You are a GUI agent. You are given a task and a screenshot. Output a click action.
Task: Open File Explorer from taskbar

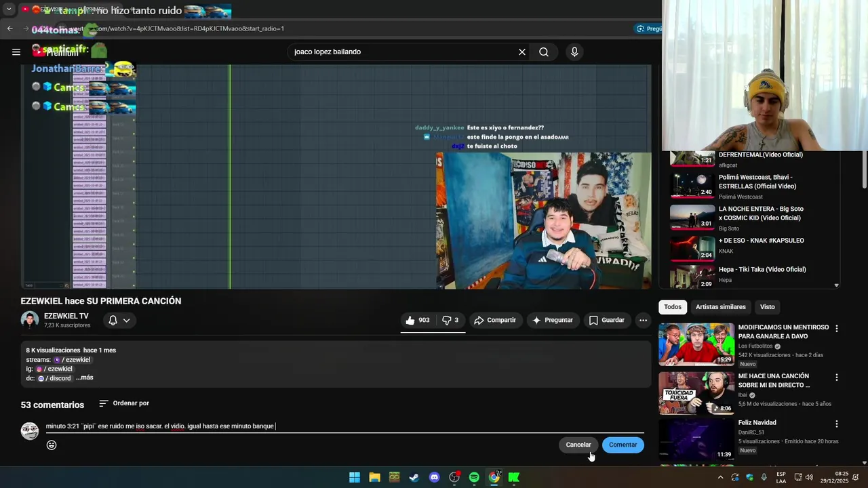coord(374,477)
